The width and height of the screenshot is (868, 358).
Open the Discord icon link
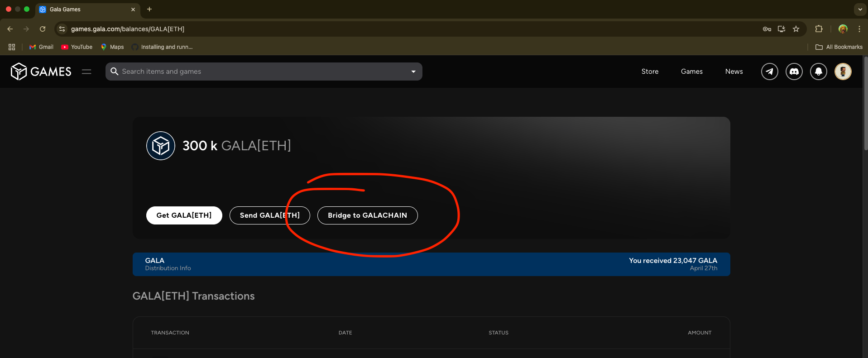point(794,72)
